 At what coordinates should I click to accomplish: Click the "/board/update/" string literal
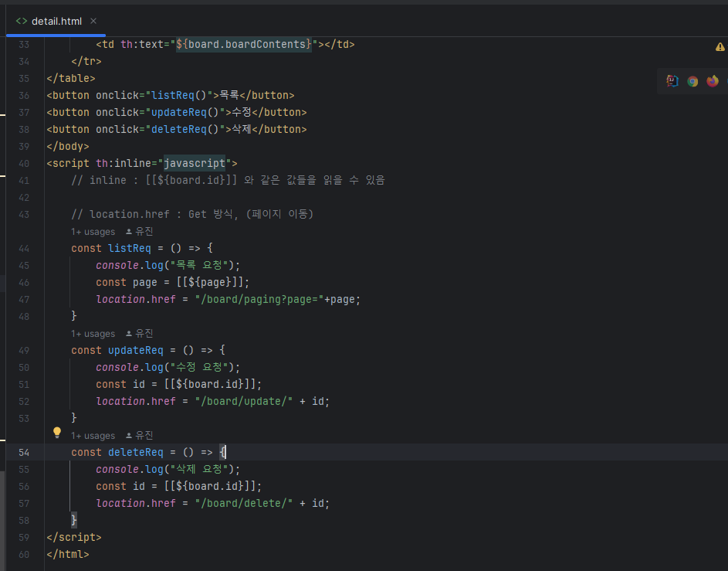click(x=244, y=402)
